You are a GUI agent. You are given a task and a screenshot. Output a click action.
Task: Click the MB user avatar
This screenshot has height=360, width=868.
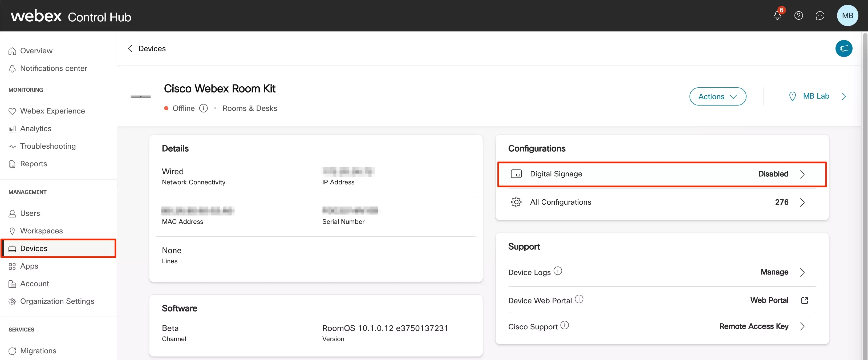[x=847, y=15]
